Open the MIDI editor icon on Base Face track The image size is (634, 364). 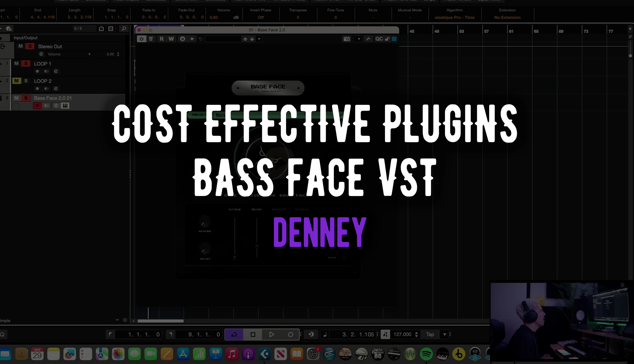coord(65,106)
